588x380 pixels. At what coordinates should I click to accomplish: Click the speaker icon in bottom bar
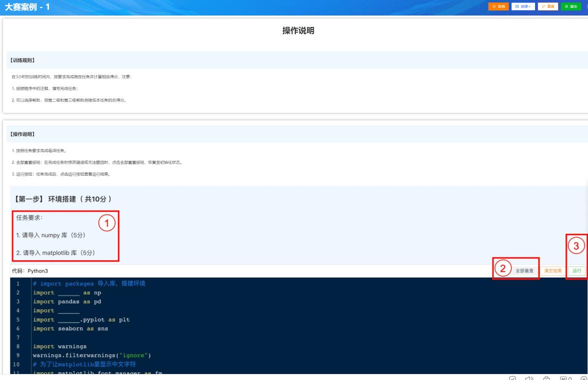click(529, 378)
